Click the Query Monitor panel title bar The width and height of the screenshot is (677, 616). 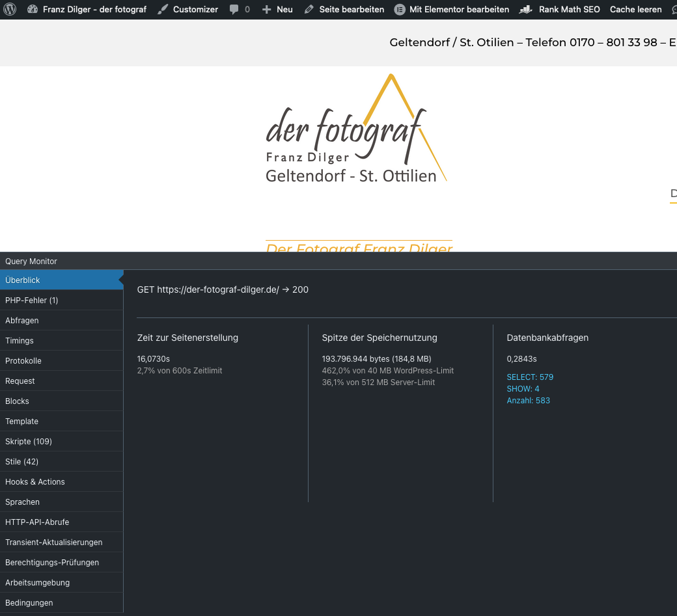click(x=338, y=261)
